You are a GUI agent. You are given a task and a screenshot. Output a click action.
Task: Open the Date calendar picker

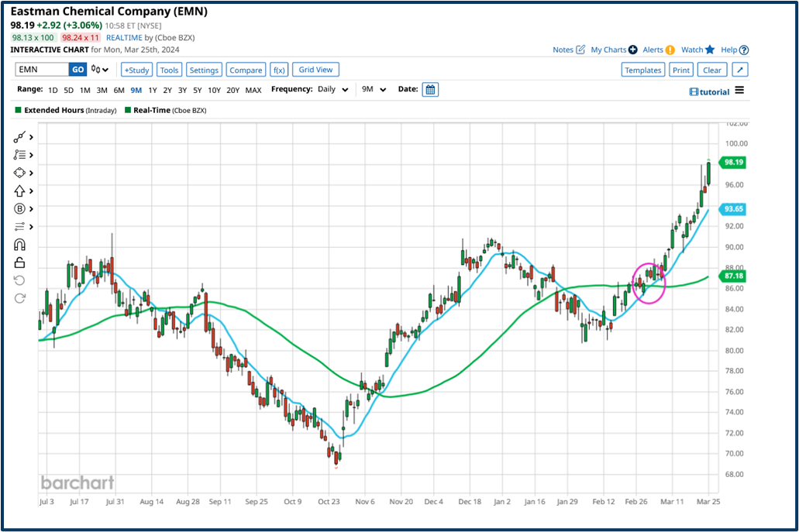point(429,89)
